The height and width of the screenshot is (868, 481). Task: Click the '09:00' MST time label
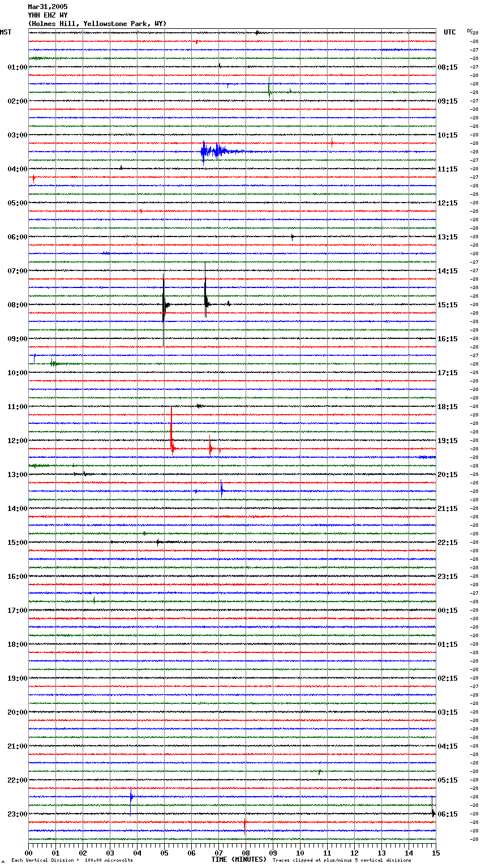pyautogui.click(x=18, y=339)
